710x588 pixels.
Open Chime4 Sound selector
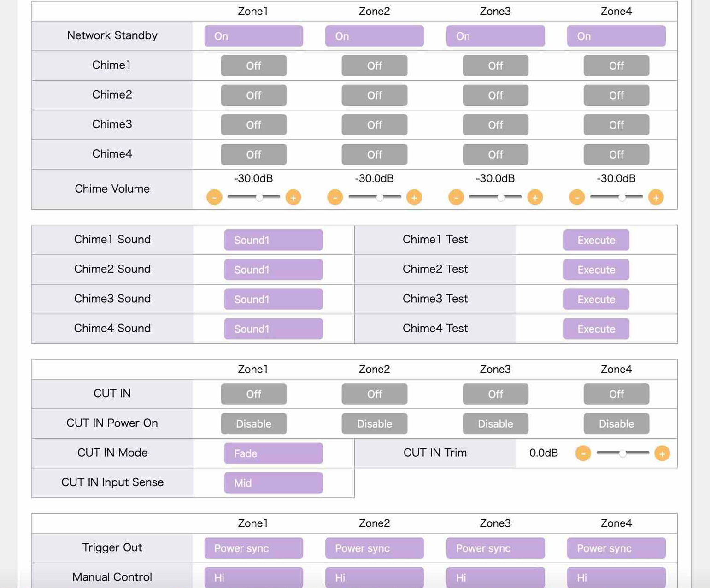(273, 329)
